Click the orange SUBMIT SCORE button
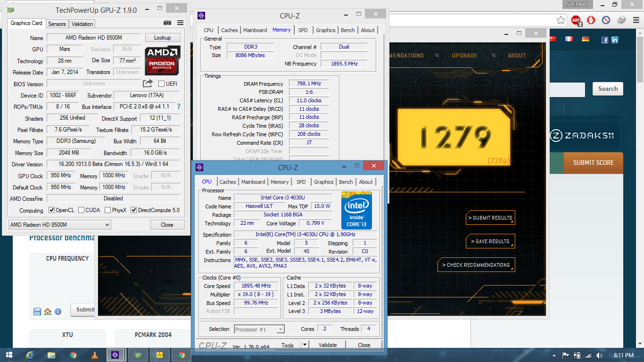Screen dimensions: 644x362 [593, 163]
